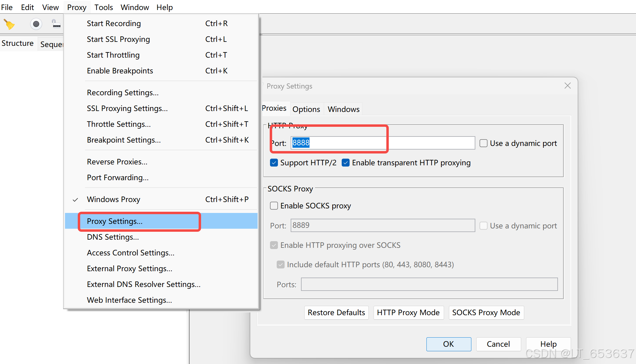Open the Tools menu

(x=104, y=7)
